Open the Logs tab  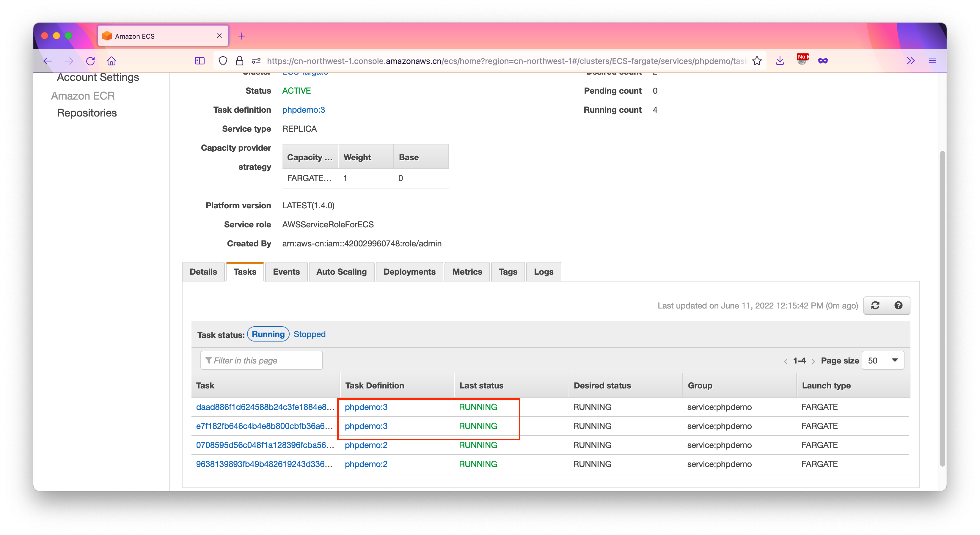(544, 272)
